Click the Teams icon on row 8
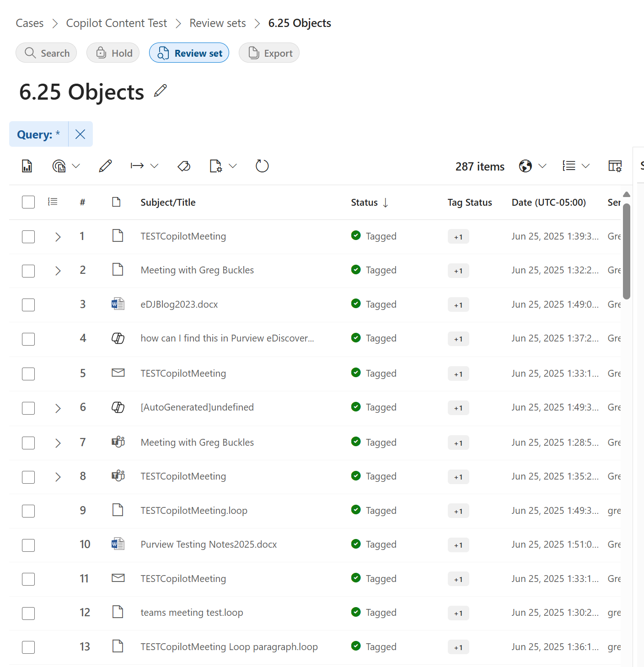The width and height of the screenshot is (644, 667). pyautogui.click(x=118, y=475)
